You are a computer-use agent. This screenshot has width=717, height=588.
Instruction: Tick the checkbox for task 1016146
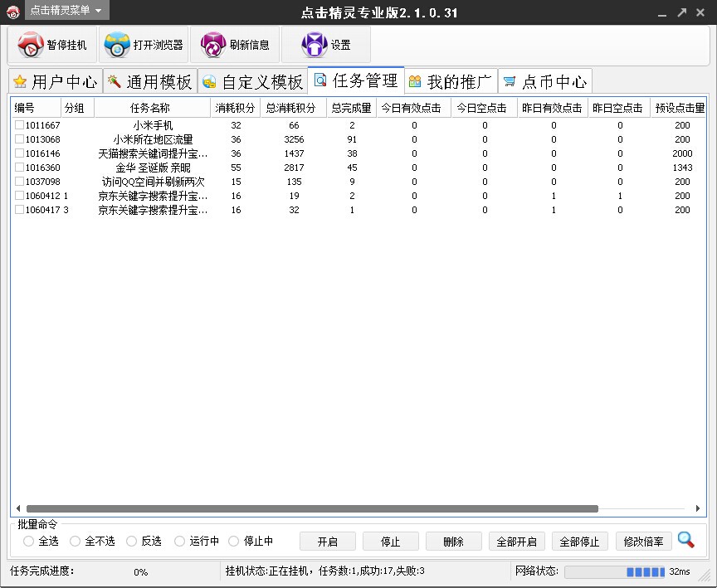(19, 153)
